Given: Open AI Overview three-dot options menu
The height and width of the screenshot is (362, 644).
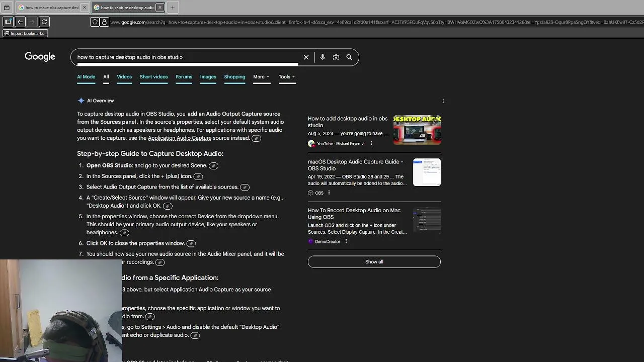Looking at the screenshot, I should point(443,101).
